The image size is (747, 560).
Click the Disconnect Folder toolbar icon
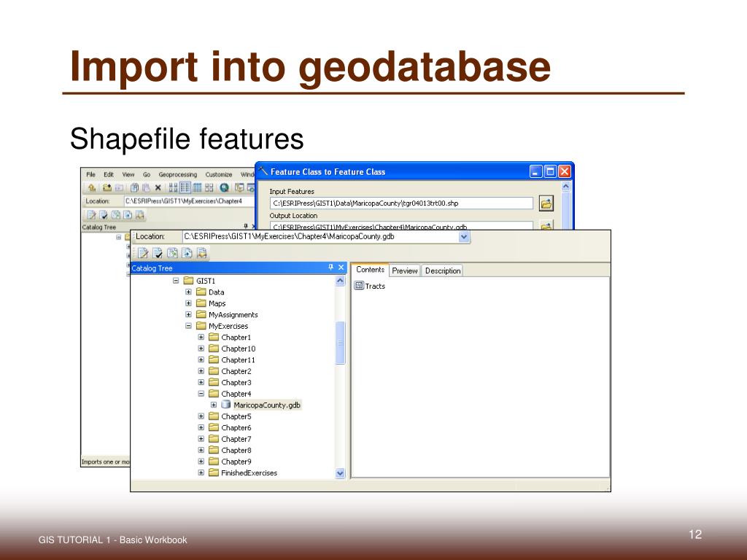(x=119, y=187)
